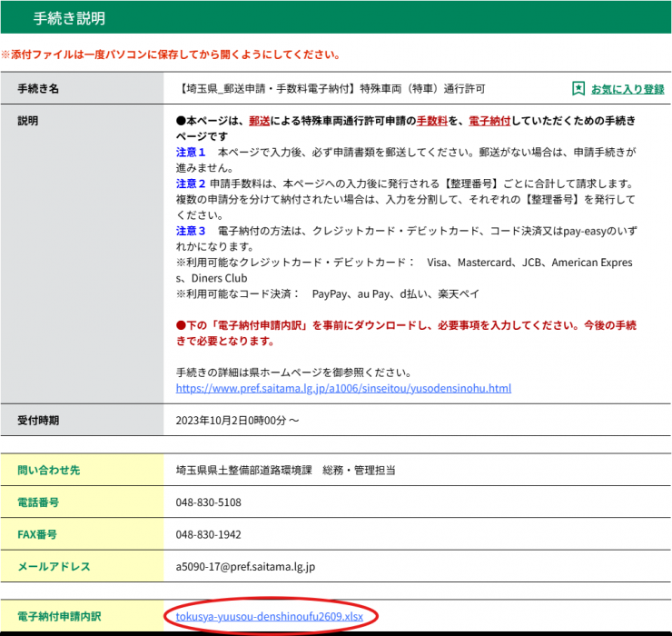This screenshot has height=636, width=672.
Task: Click the underlined red 手数料 text
Action: (x=431, y=121)
